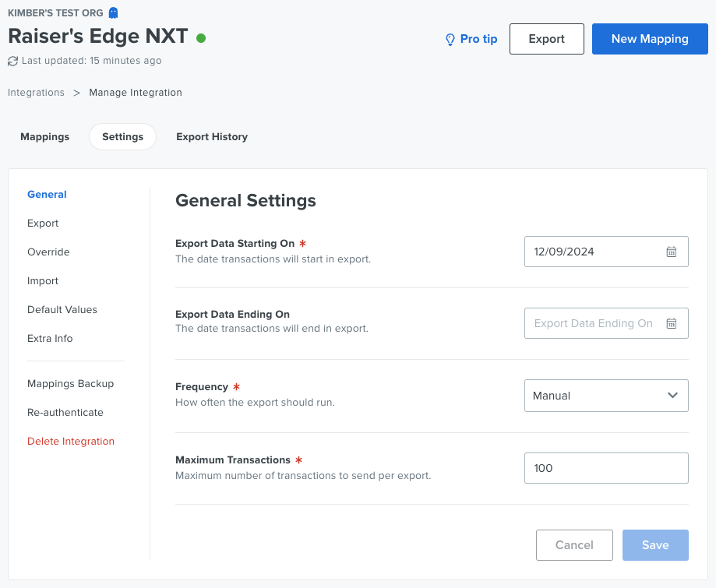
Task: Select Override in the settings sidebar
Action: pyautogui.click(x=48, y=252)
